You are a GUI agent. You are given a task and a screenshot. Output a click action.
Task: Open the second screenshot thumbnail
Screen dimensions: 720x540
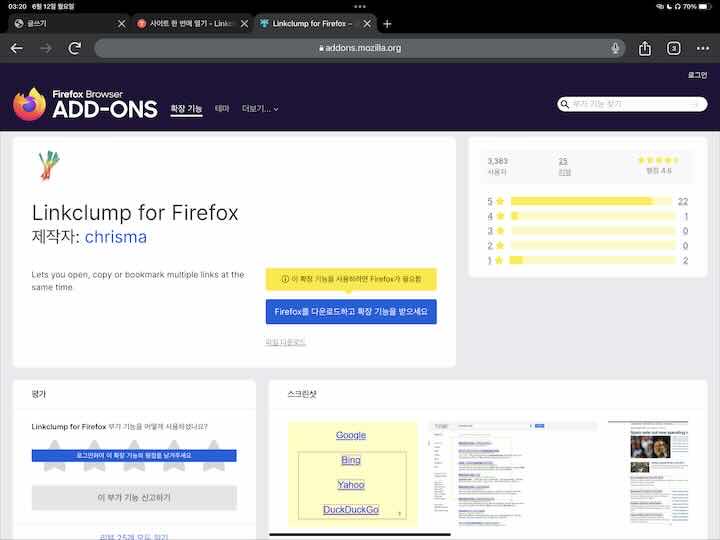pyautogui.click(x=512, y=474)
